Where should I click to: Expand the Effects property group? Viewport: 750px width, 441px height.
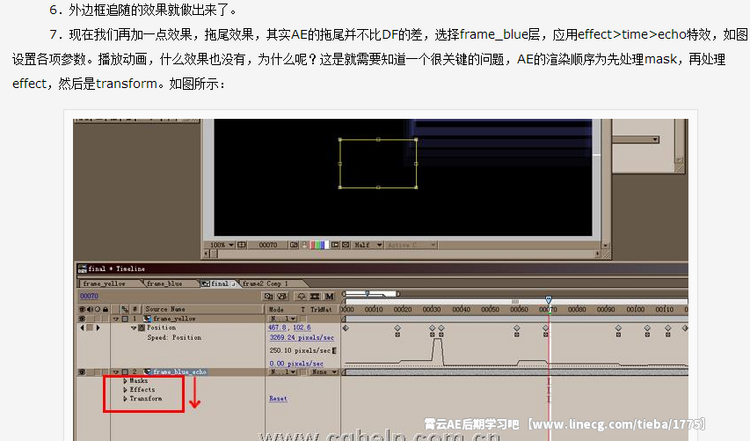(x=125, y=389)
